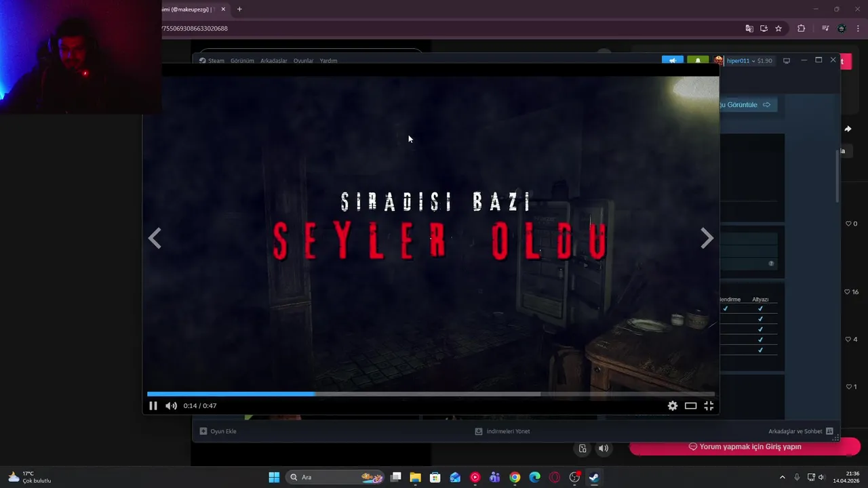The height and width of the screenshot is (488, 868).
Task: Like the comment with 4 likes
Action: (848, 340)
